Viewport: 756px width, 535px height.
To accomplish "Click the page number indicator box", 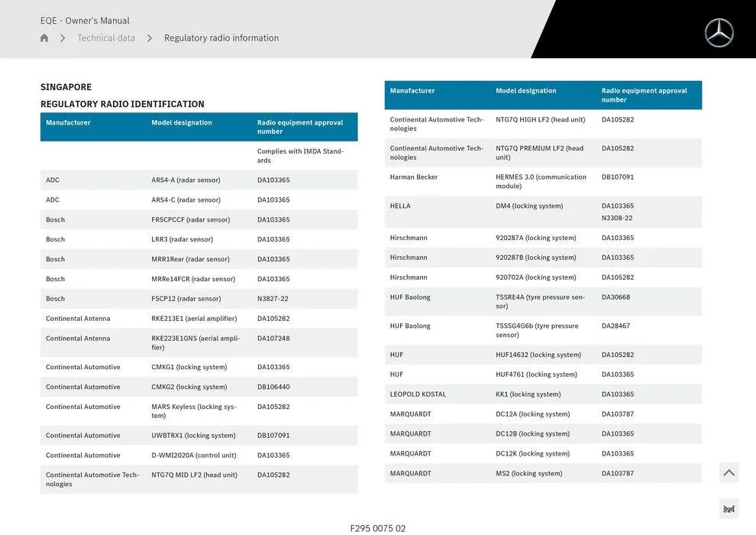I will (729, 509).
